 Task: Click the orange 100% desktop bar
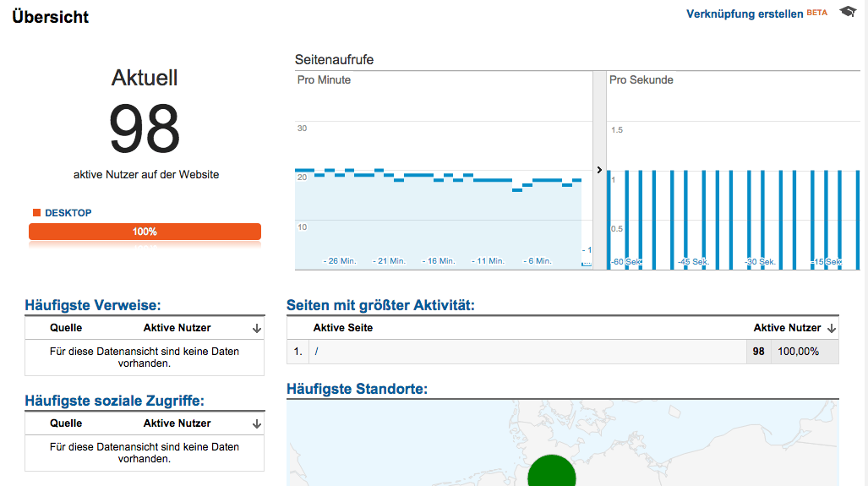(x=145, y=232)
